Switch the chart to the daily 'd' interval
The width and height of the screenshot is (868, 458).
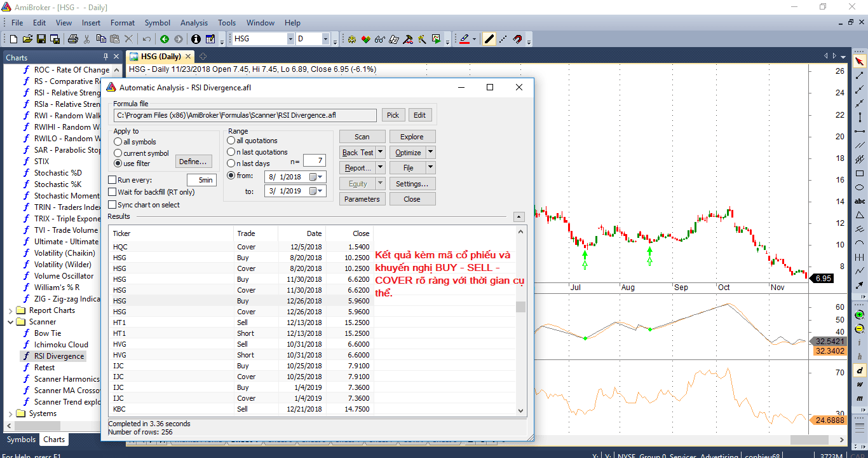(x=860, y=370)
